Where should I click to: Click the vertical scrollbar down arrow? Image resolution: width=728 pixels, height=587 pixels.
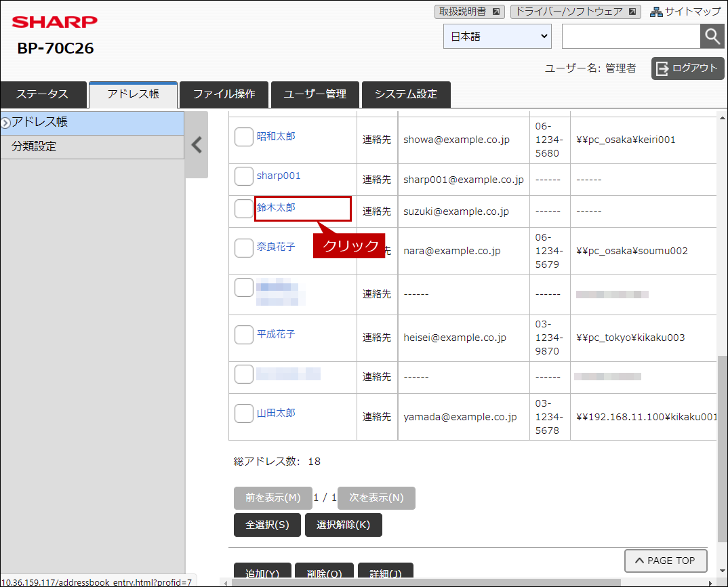[x=722, y=571]
